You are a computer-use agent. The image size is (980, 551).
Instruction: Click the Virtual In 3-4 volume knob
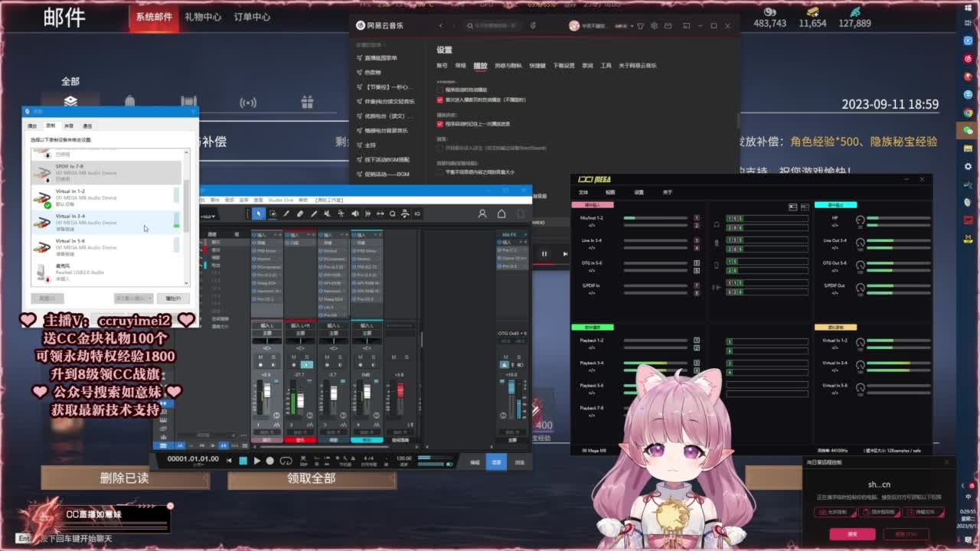point(860,366)
